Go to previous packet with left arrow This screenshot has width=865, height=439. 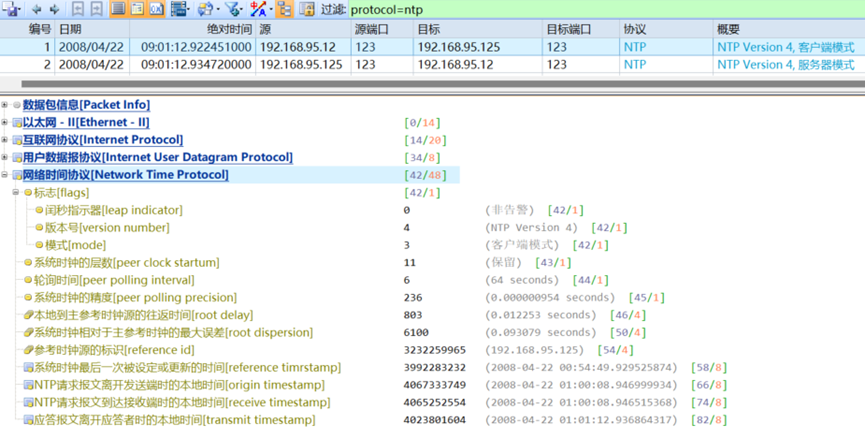[x=37, y=10]
